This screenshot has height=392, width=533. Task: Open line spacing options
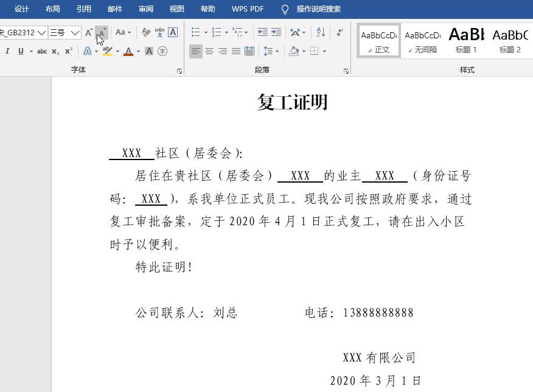(268, 51)
